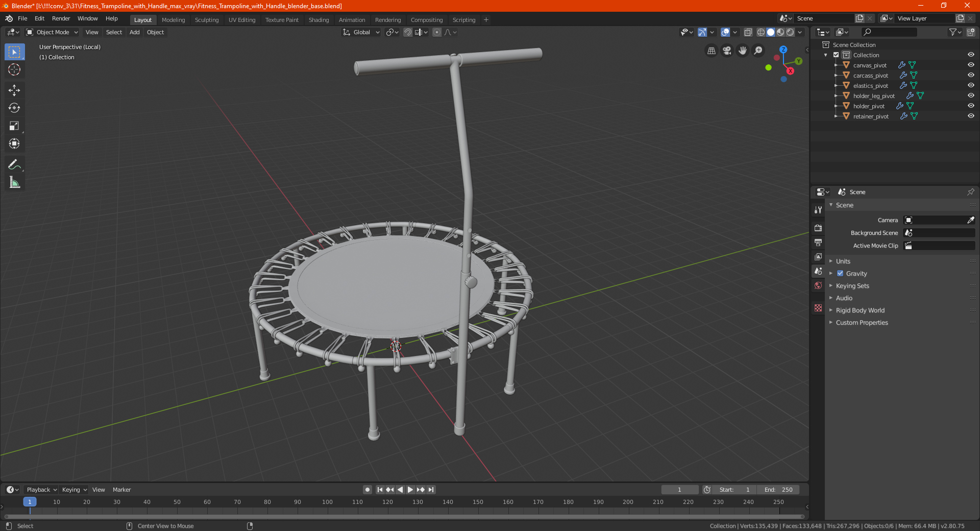Click the Start frame field

click(x=734, y=490)
